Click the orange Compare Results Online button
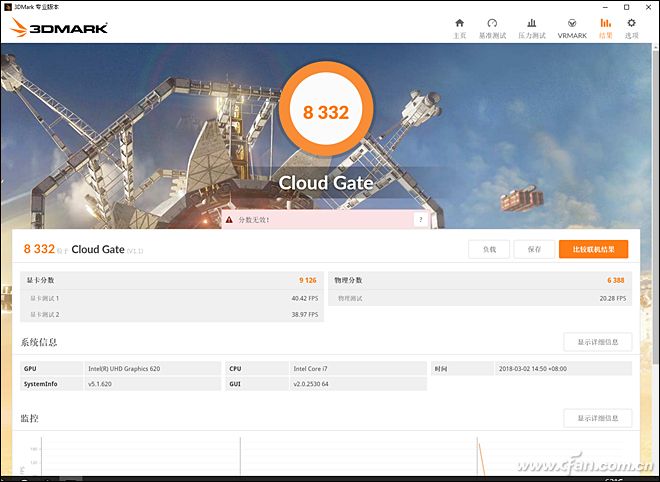The image size is (660, 482). (593, 249)
